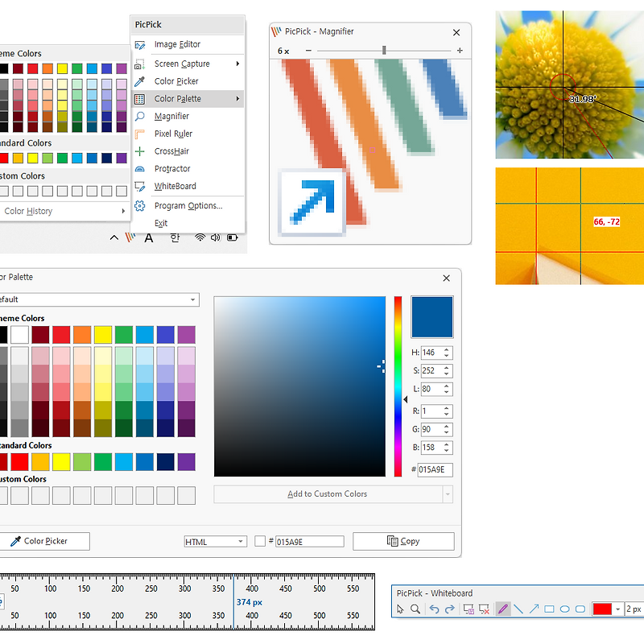Select the straight line tool in Whiteboard
This screenshot has height=644, width=644.
coord(518,609)
